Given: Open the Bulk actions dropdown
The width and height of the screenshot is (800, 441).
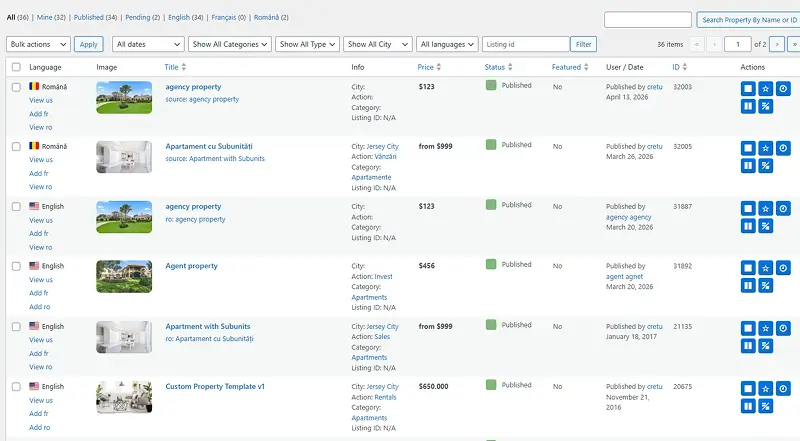Looking at the screenshot, I should click(x=38, y=44).
